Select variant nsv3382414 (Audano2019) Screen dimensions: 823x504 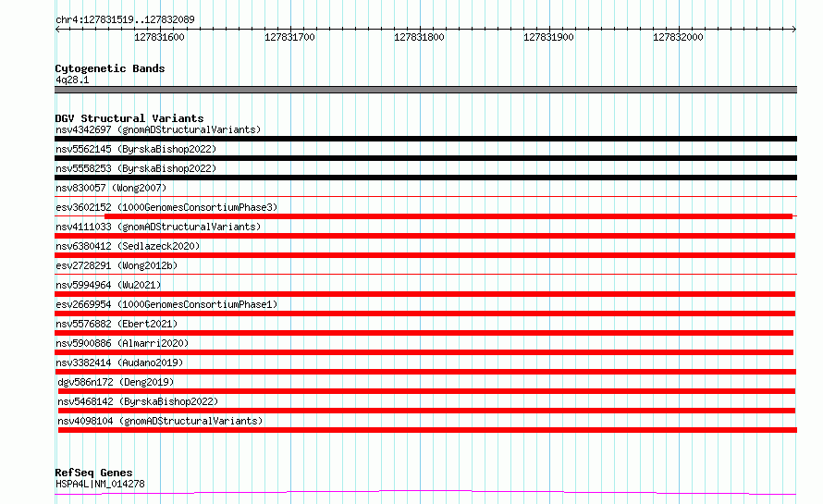pos(119,363)
